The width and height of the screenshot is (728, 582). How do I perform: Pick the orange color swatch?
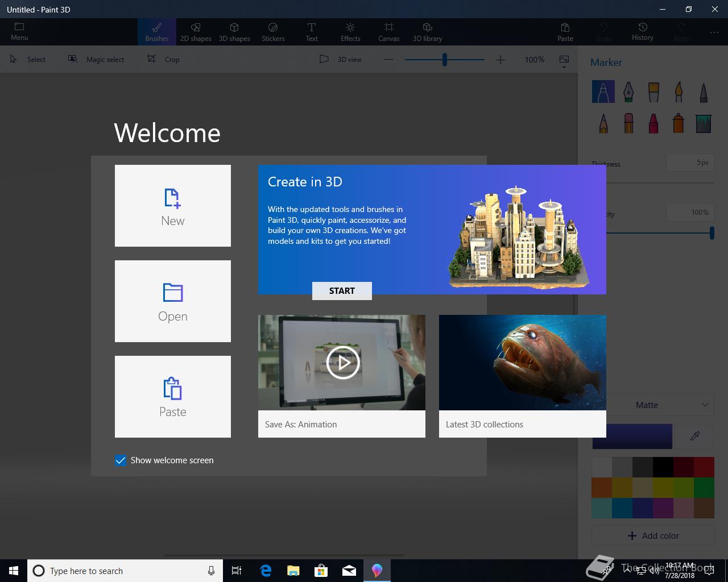[x=602, y=488]
